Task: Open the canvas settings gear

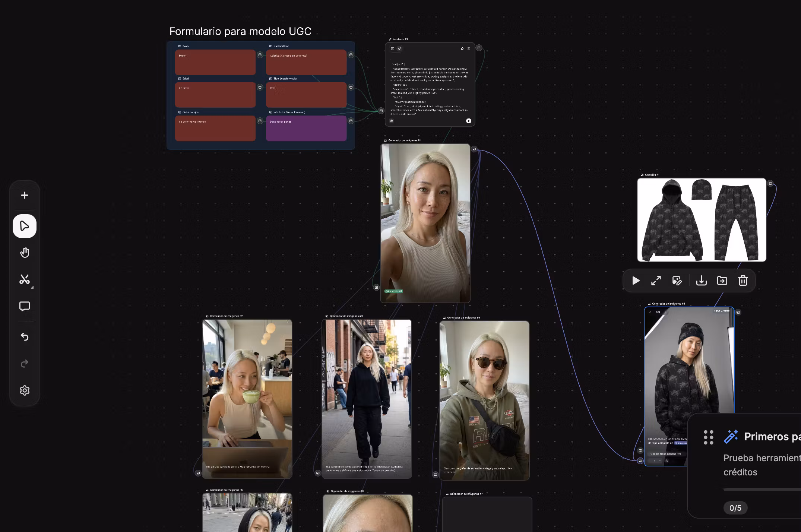Action: tap(25, 390)
